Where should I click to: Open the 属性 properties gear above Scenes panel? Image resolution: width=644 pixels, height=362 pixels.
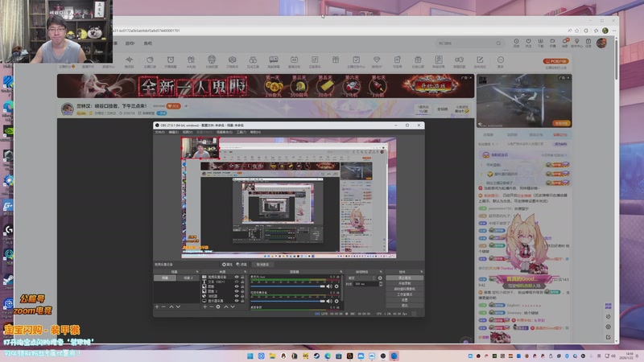227,265
